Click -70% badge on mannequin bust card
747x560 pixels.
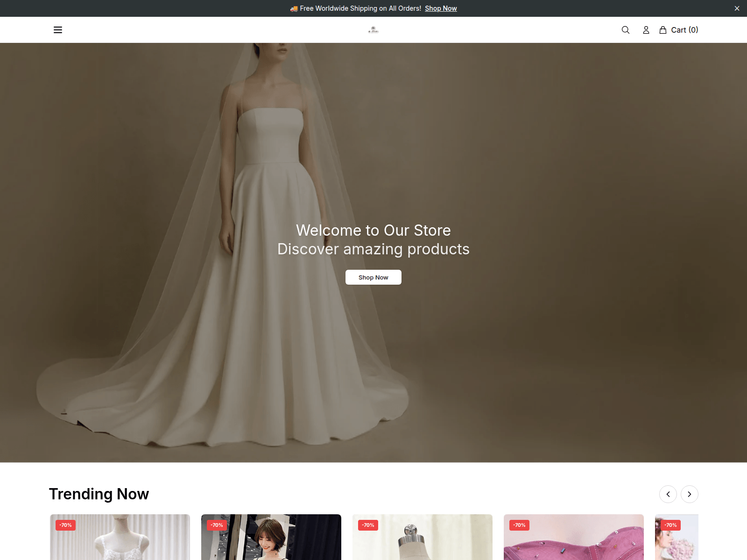[368, 525]
